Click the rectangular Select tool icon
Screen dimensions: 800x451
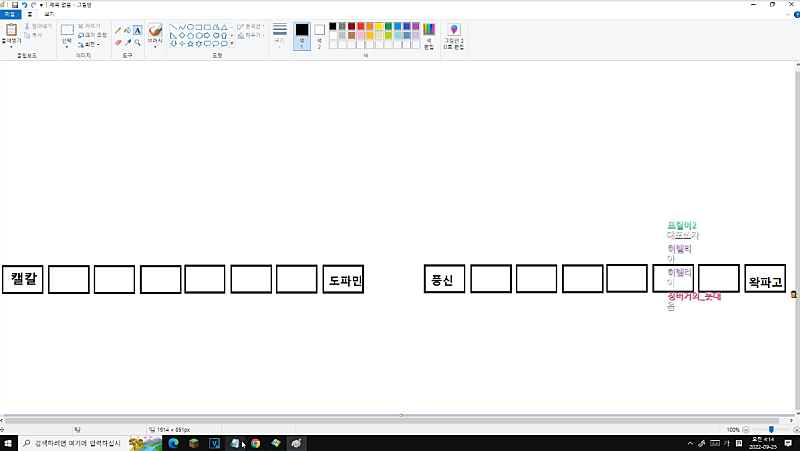[67, 30]
